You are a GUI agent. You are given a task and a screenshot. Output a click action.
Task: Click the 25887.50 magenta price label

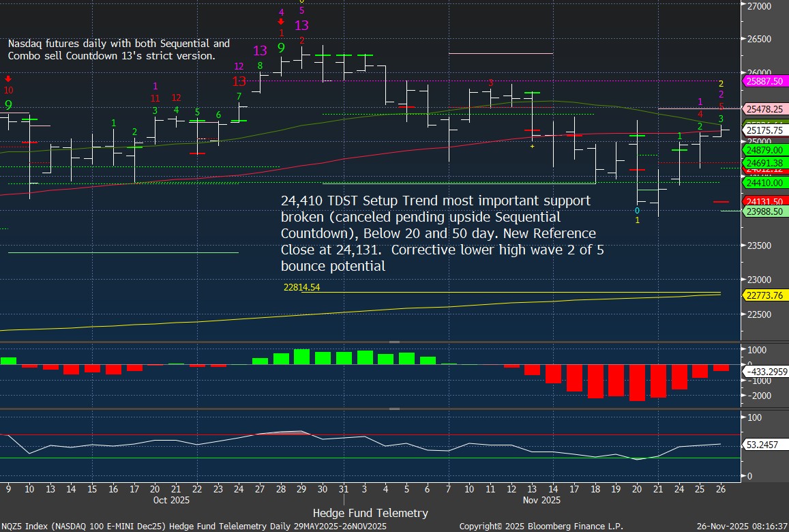click(x=764, y=81)
